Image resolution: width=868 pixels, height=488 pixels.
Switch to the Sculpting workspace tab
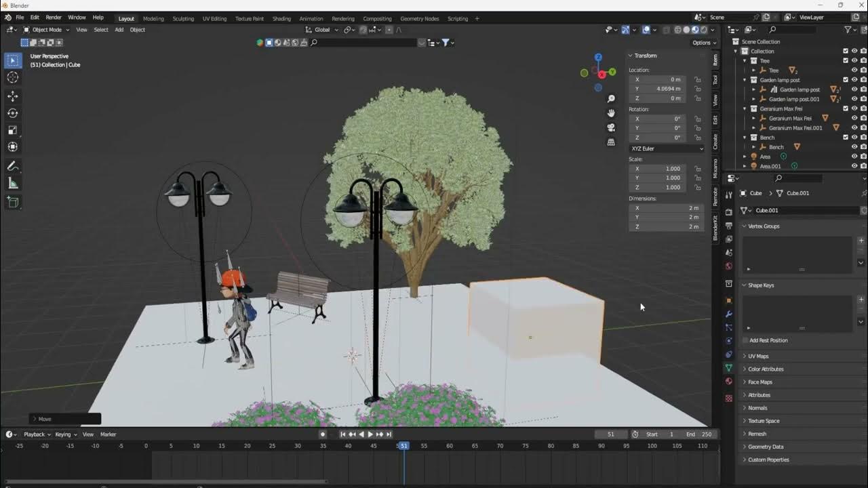click(x=183, y=18)
